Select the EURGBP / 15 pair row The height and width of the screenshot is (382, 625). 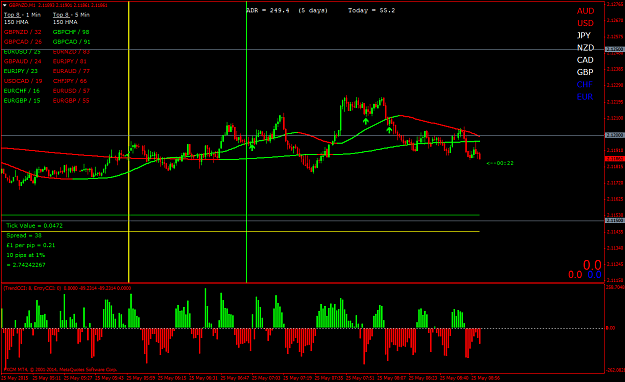point(22,101)
